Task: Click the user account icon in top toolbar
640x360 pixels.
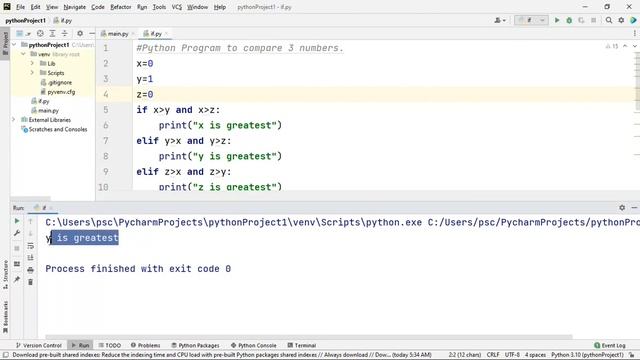Action: 500,20
